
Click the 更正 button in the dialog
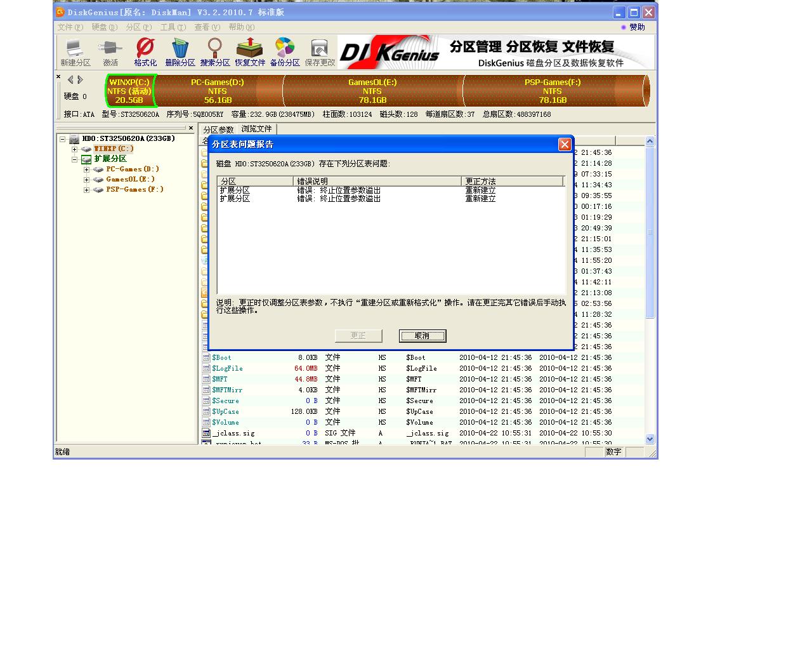[x=358, y=336]
